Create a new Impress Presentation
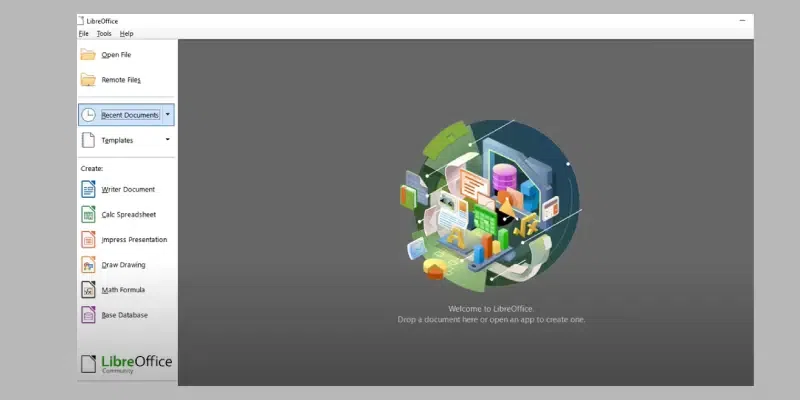 [134, 240]
